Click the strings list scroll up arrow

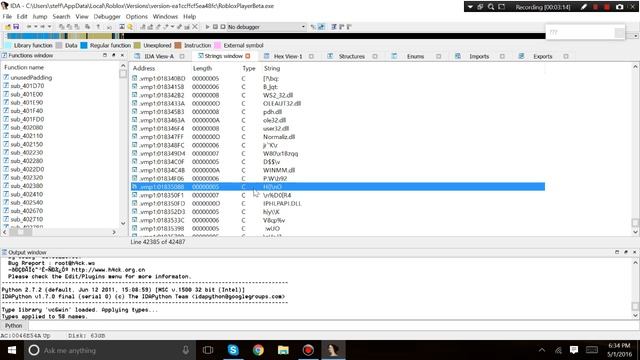(635, 66)
